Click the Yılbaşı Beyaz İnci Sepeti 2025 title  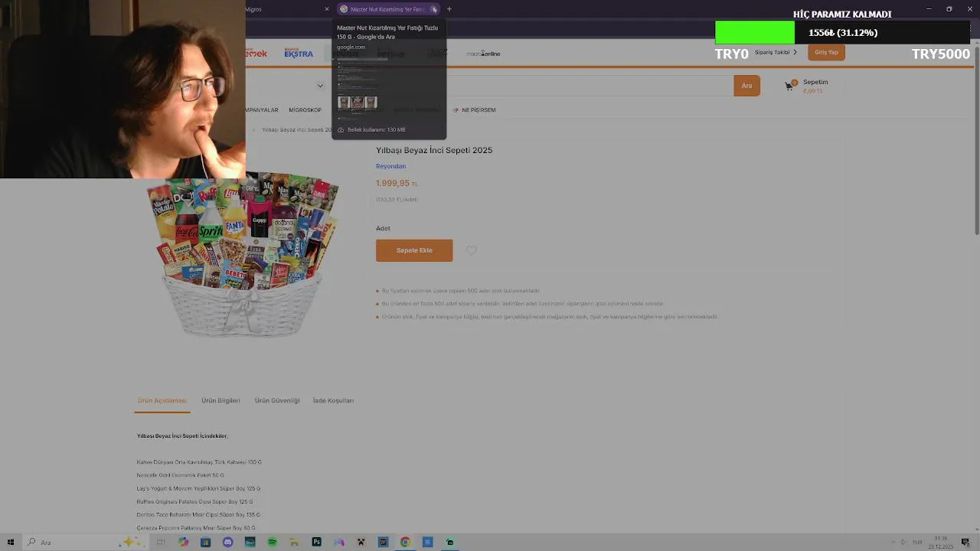pyautogui.click(x=434, y=150)
